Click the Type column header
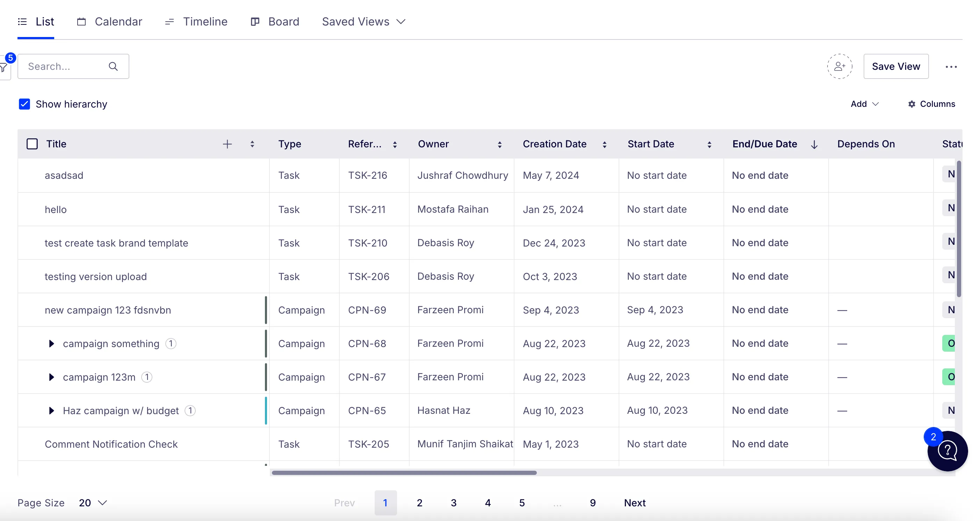This screenshot has width=980, height=521. (x=289, y=144)
